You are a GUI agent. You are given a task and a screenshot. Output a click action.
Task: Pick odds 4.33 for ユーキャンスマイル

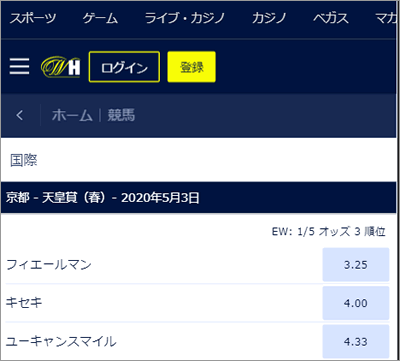[x=356, y=341]
